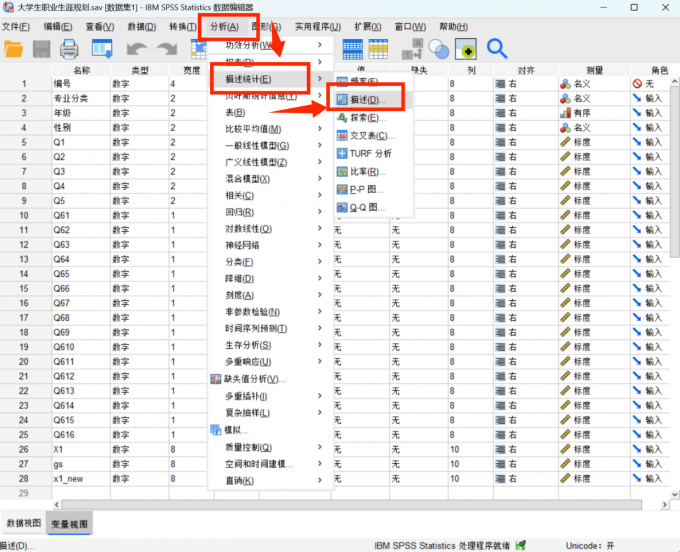
Task: Click the magnifier Find icon in toolbar
Action: (x=497, y=48)
